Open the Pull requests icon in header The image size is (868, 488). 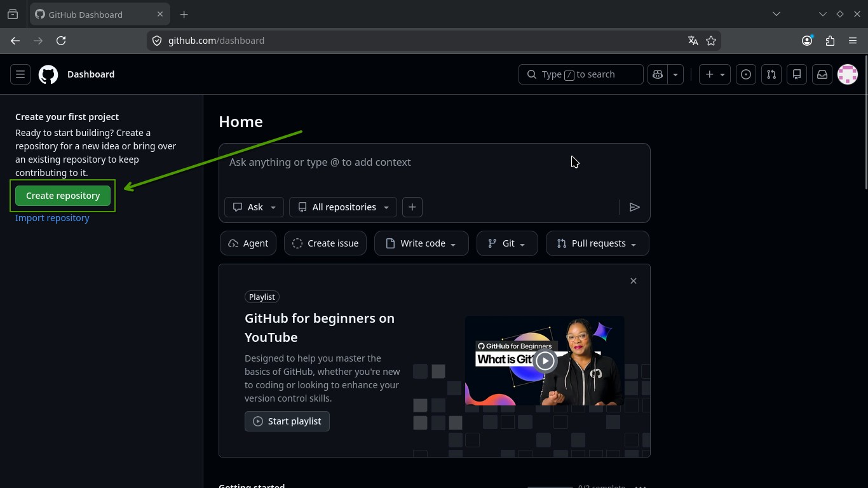point(771,74)
